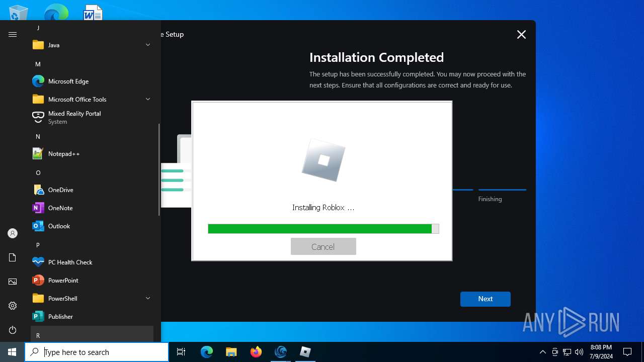The height and width of the screenshot is (362, 644).
Task: Open Firefox from the taskbar
Action: point(256,352)
